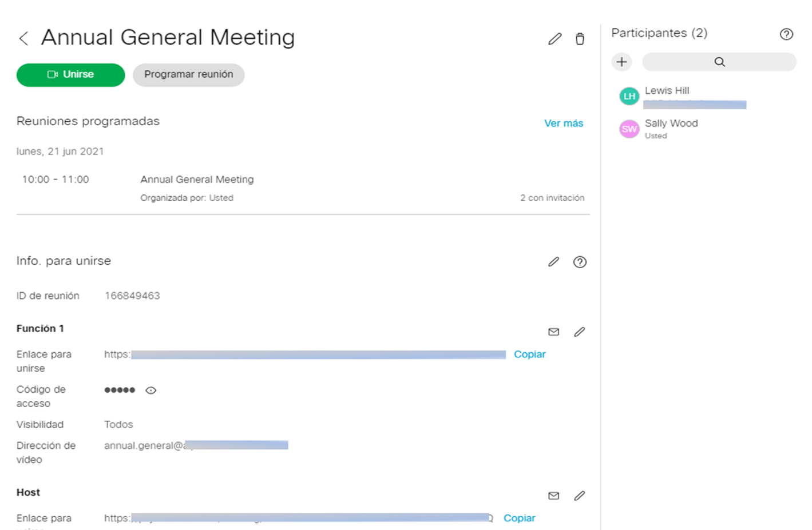Edit Info. para unirse section
Image resolution: width=812 pixels, height=530 pixels.
click(553, 262)
